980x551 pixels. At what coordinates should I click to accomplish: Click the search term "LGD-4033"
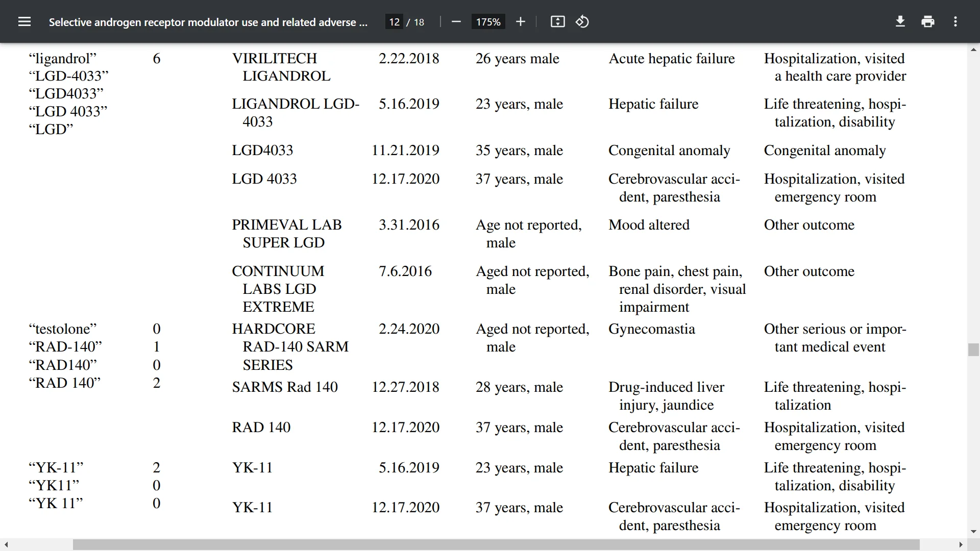(x=68, y=76)
